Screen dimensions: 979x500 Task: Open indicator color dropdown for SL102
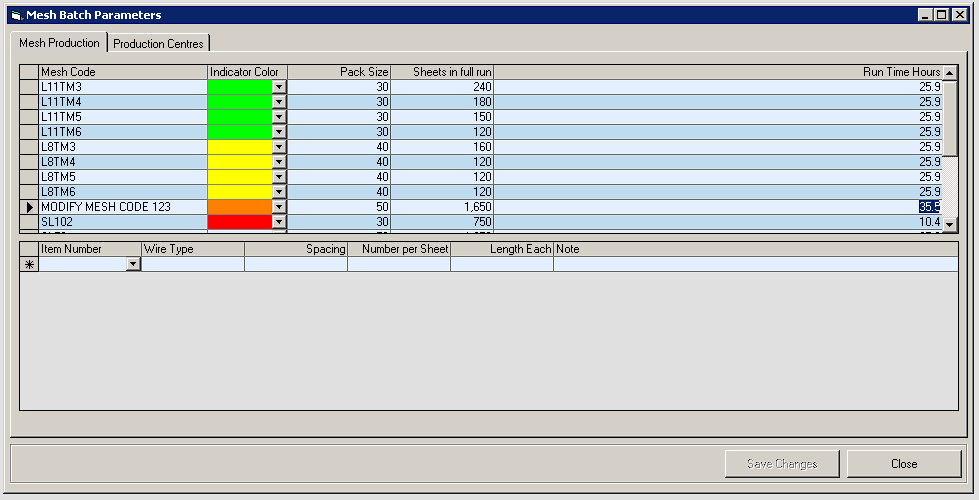(279, 222)
